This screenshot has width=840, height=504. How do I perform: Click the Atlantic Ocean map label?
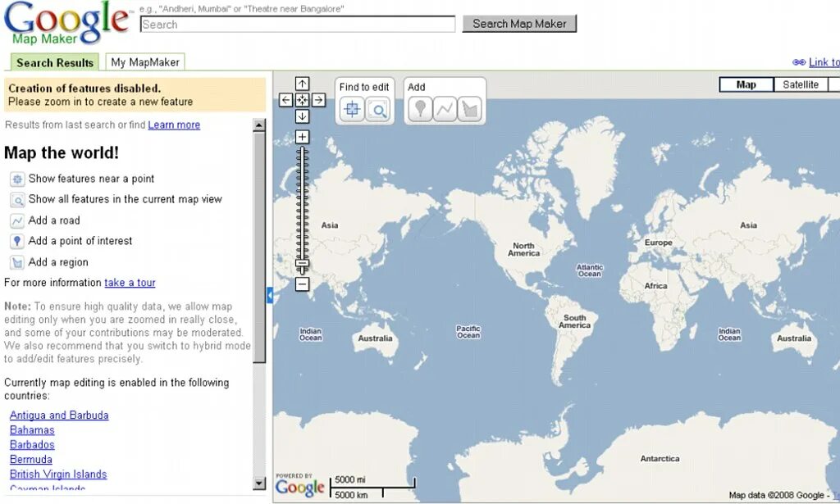click(x=589, y=270)
